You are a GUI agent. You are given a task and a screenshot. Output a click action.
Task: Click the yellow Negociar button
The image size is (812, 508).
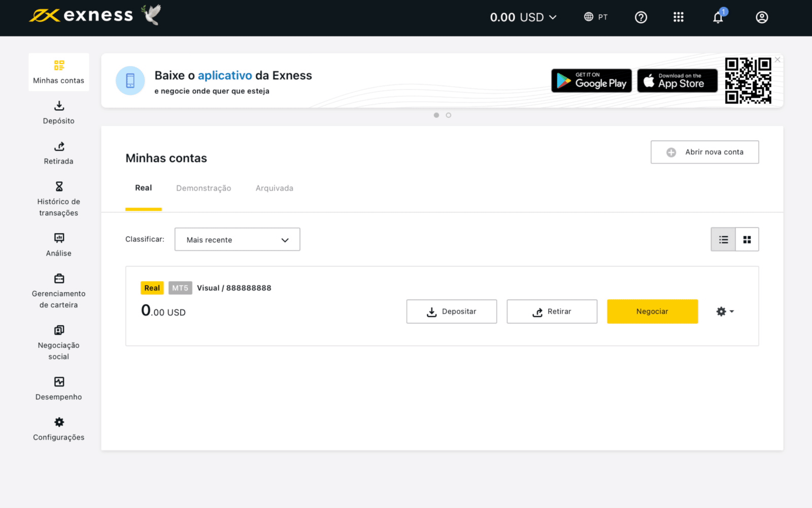pos(652,311)
